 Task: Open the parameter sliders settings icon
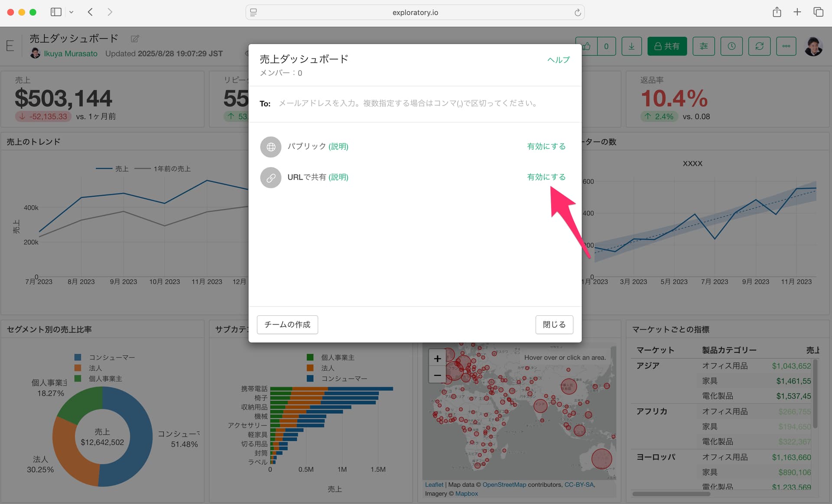(x=703, y=46)
